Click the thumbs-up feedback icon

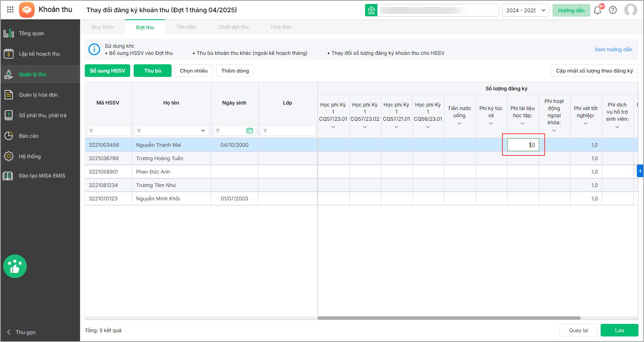point(15,266)
